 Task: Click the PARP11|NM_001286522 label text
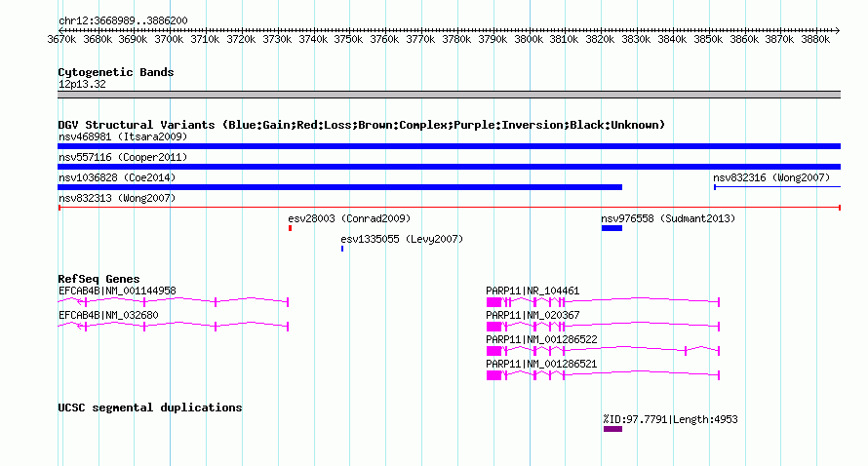click(x=541, y=339)
